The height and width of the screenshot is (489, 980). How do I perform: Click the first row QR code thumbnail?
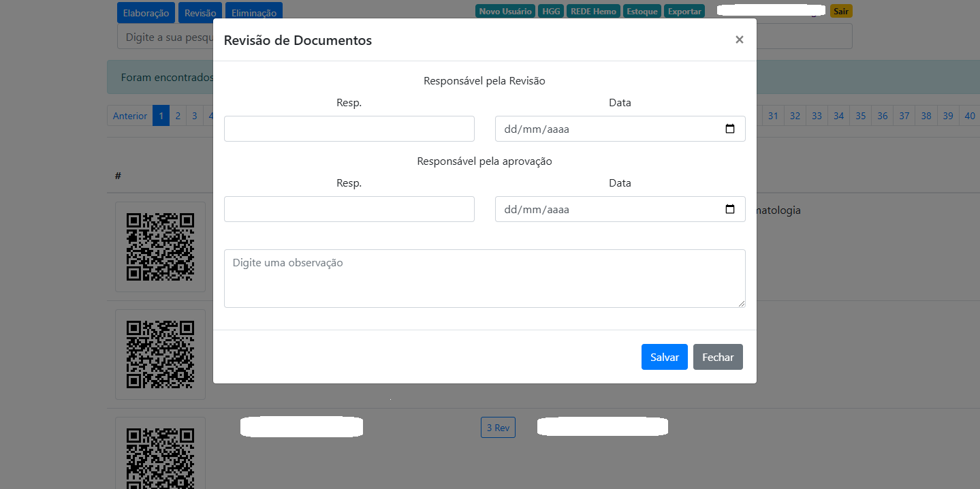tap(160, 247)
